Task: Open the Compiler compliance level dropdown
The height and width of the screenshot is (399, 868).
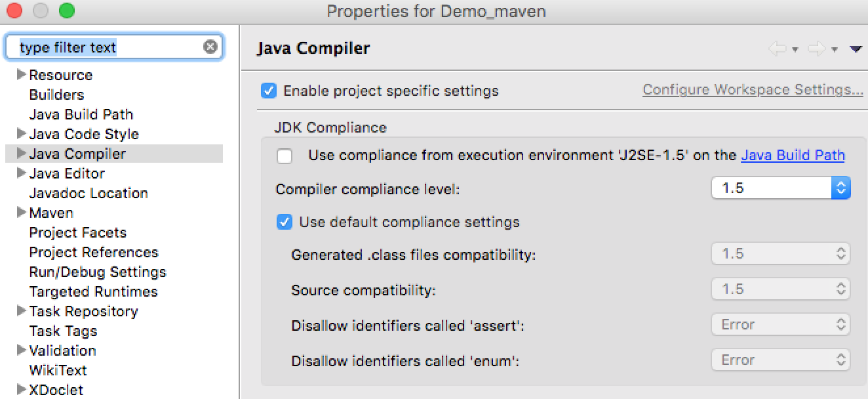Action: point(781,188)
